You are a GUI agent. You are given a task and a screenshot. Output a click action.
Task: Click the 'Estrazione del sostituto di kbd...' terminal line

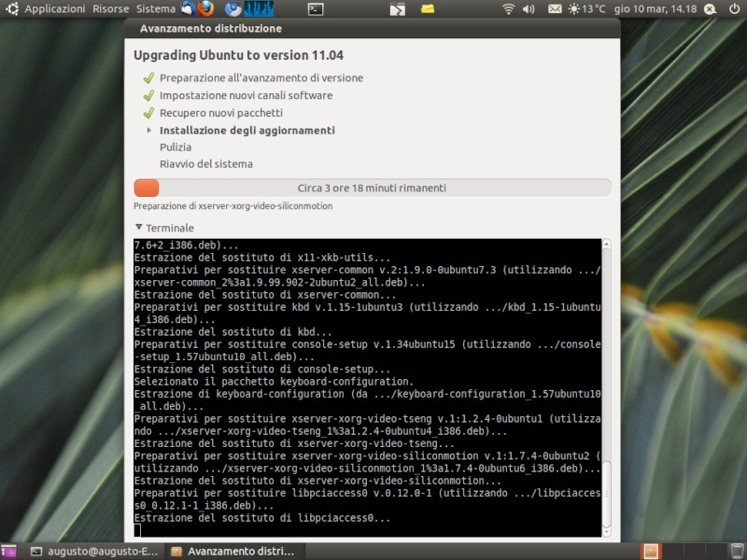(233, 332)
